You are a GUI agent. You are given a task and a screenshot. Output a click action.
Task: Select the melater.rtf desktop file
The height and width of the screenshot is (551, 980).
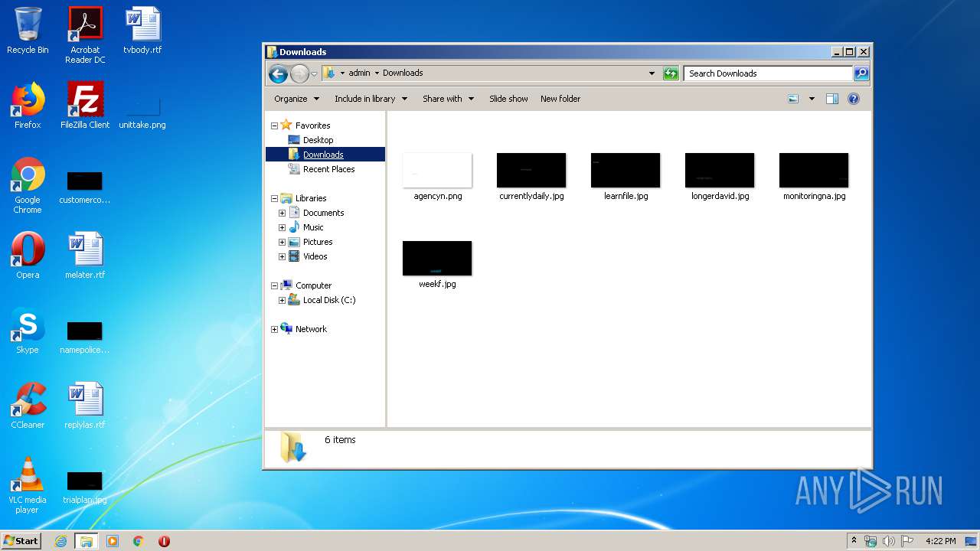pyautogui.click(x=85, y=256)
